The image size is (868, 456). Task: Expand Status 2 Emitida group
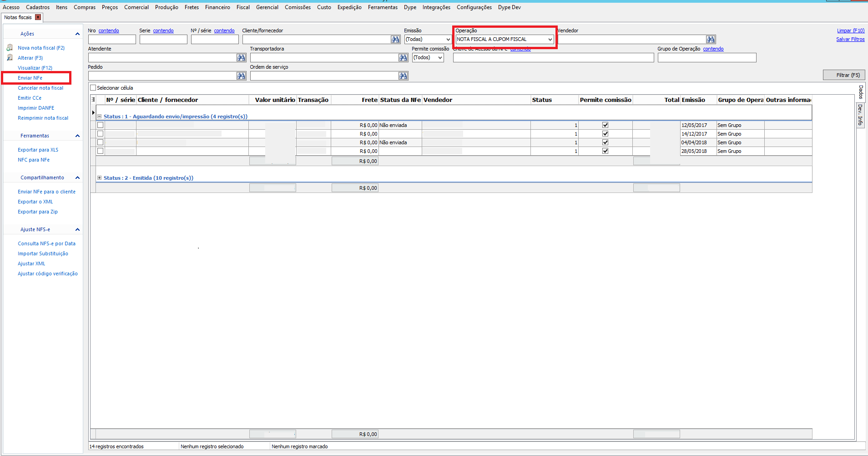click(99, 178)
